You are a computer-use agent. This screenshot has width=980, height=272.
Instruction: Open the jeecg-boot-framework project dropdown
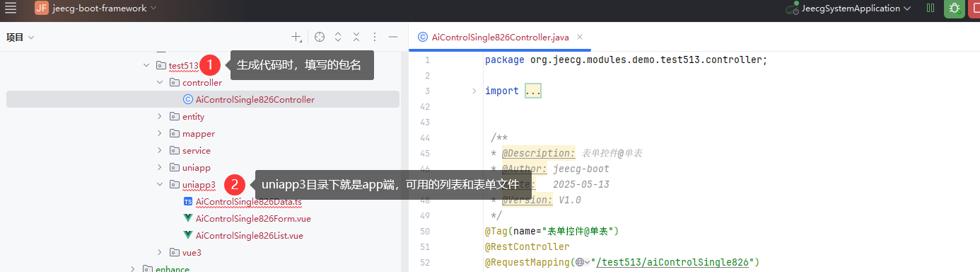click(97, 8)
